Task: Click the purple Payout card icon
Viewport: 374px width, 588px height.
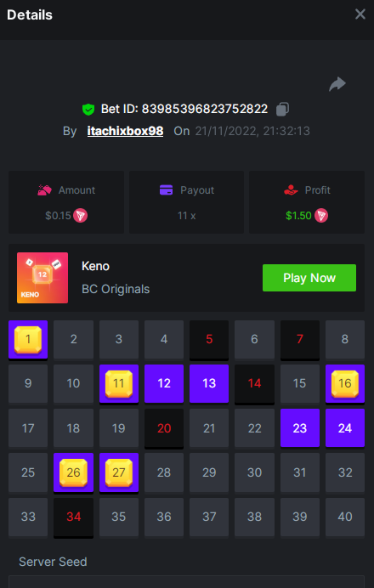Action: pyautogui.click(x=167, y=190)
